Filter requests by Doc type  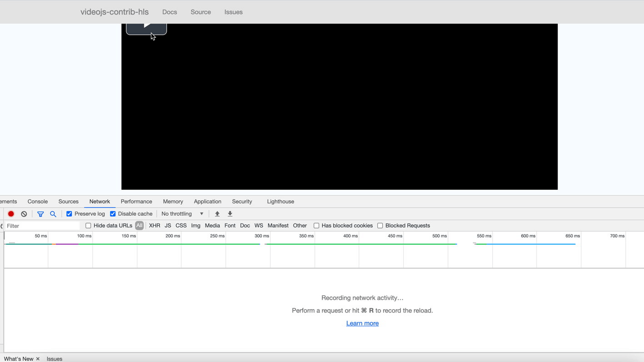(245, 226)
